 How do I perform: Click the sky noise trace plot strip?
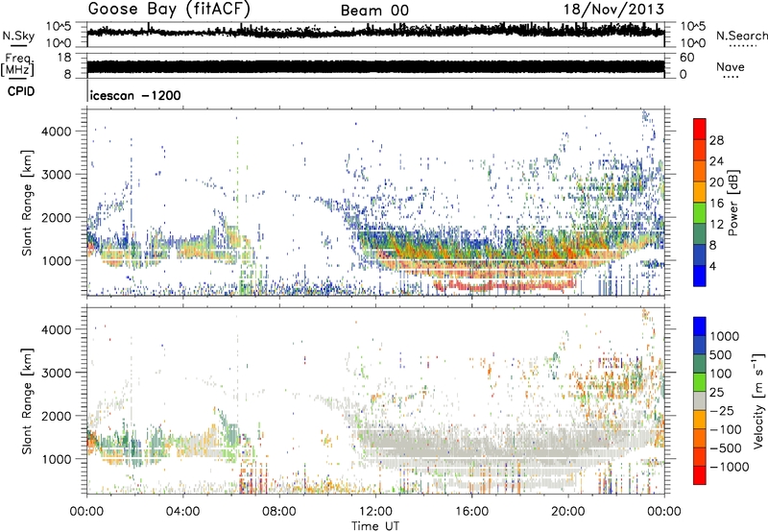click(375, 32)
